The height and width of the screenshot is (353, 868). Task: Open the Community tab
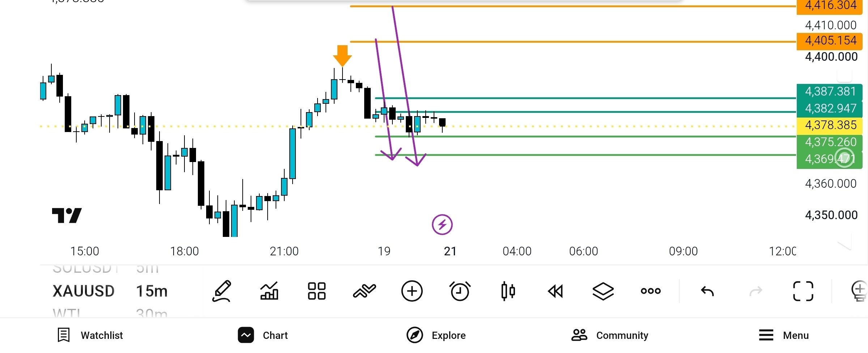pos(610,335)
